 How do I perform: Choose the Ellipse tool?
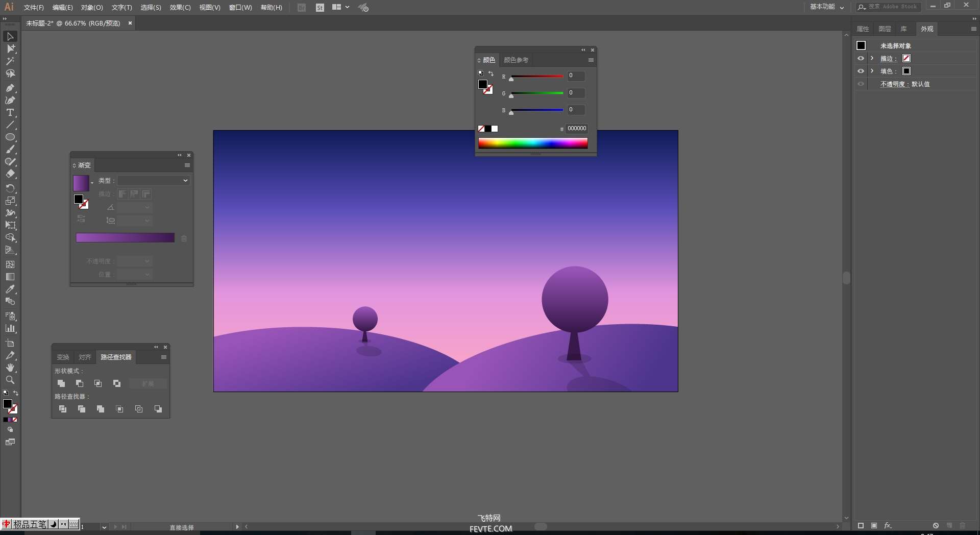coord(10,137)
